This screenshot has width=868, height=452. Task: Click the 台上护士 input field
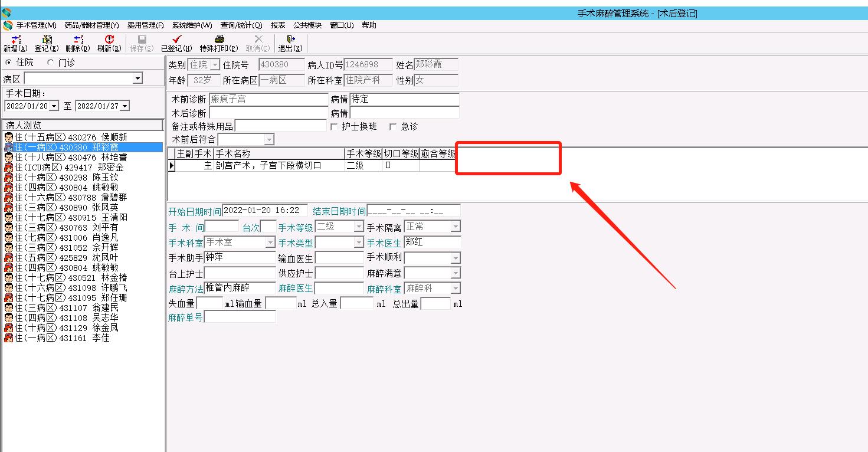pos(240,273)
